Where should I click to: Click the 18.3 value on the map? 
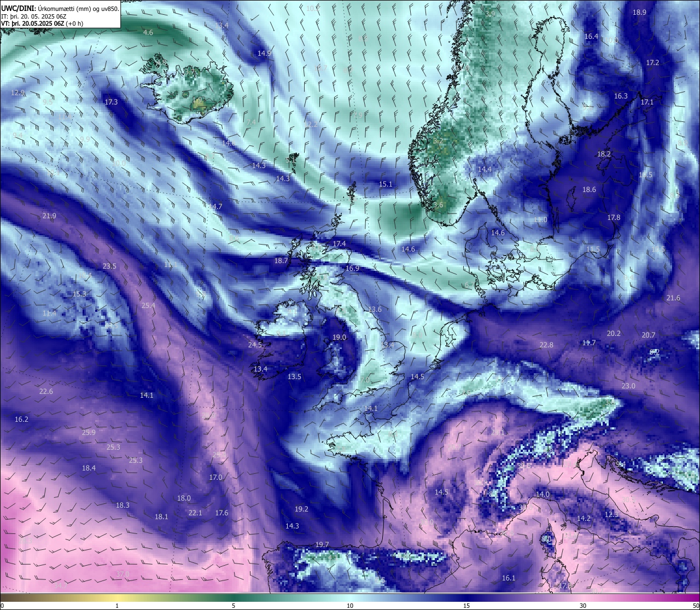(122, 505)
